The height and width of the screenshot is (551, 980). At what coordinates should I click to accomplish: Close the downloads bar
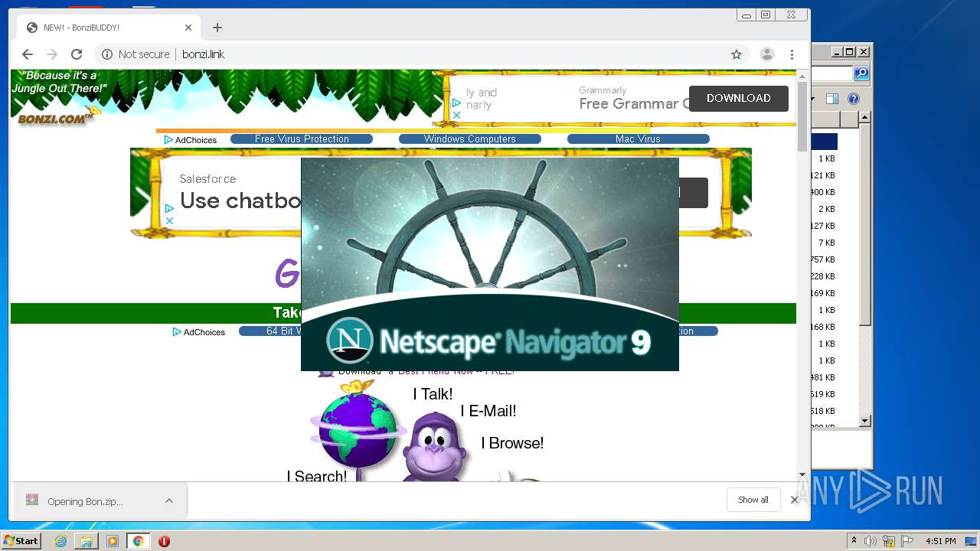pos(795,500)
